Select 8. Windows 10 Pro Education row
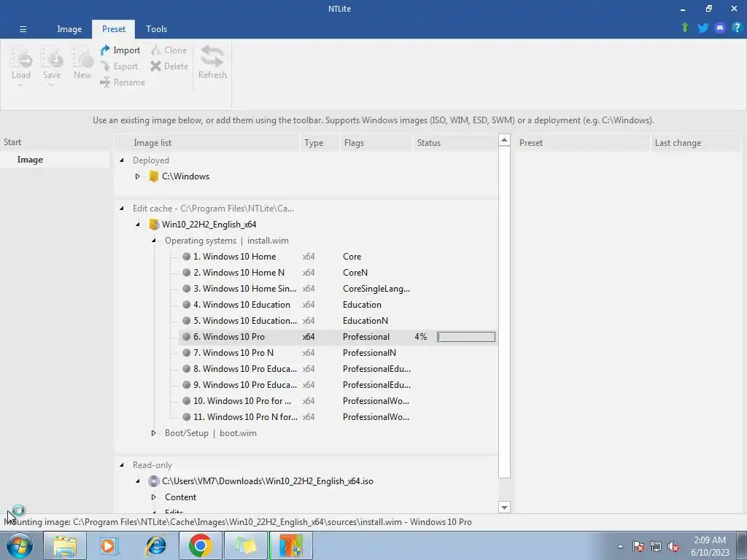 point(338,368)
